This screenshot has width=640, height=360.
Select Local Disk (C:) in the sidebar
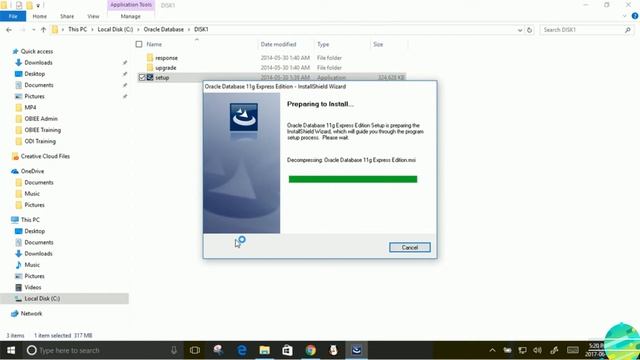coord(42,299)
